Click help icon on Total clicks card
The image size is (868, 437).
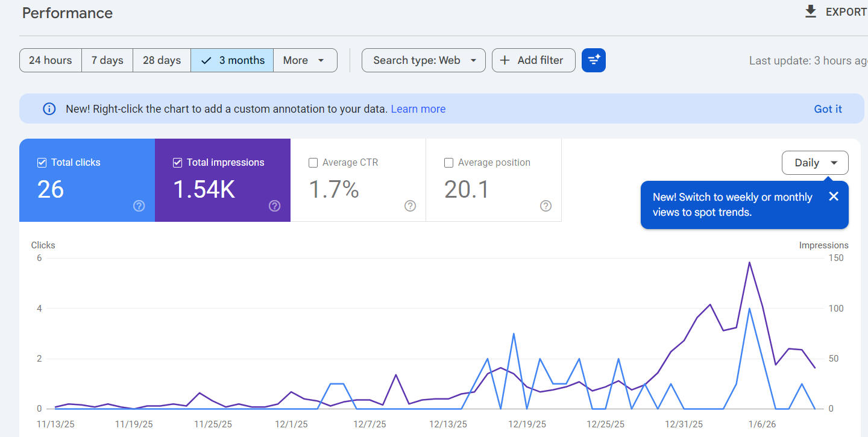point(139,206)
